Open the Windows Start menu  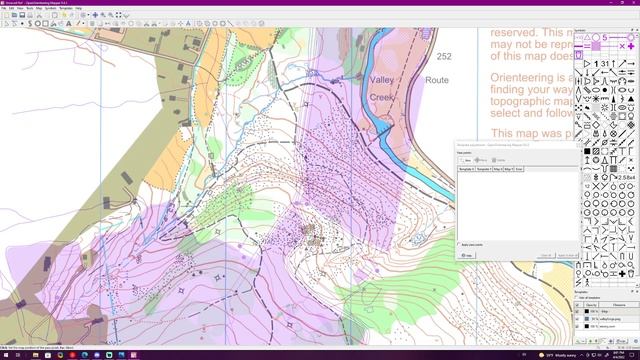click(6, 355)
